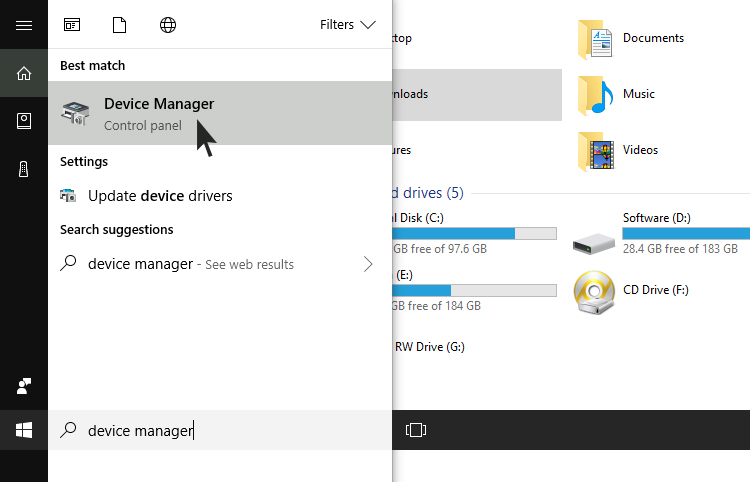
Task: Open the Notebook icon in sidebar
Action: [24, 121]
